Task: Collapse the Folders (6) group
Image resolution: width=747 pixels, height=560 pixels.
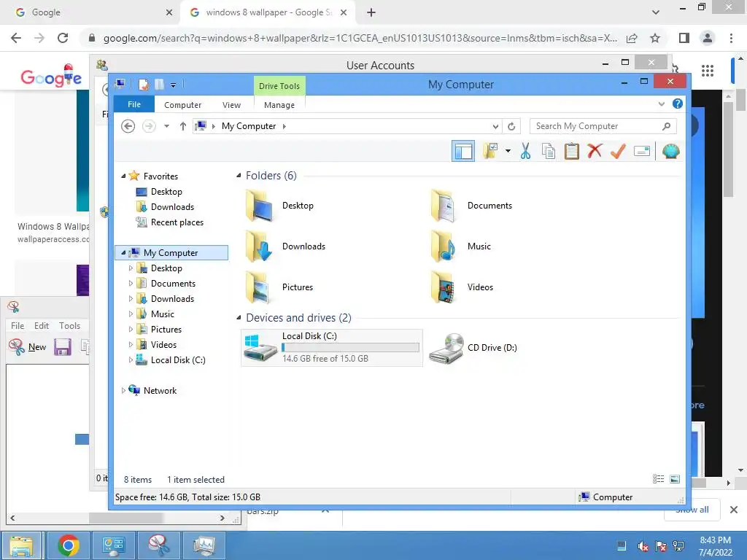Action: tap(239, 176)
